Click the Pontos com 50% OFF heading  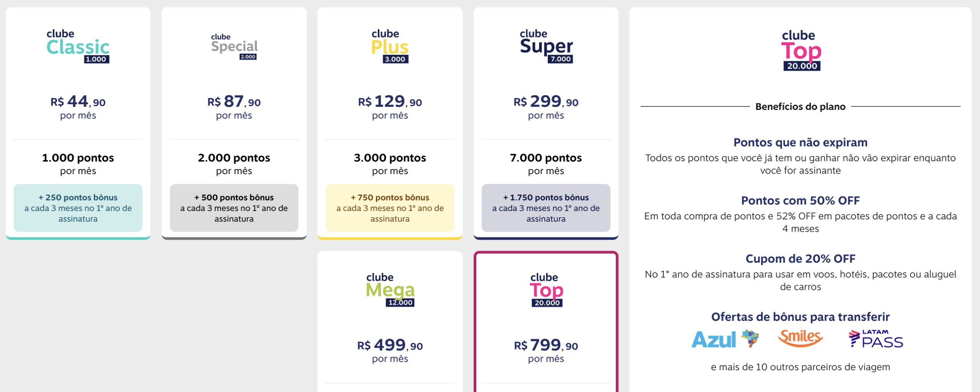click(x=800, y=200)
